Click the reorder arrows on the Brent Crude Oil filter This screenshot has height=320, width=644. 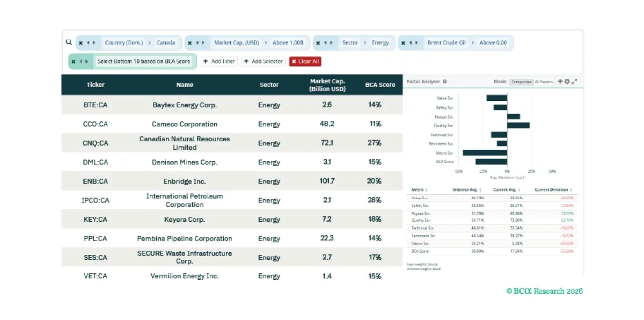pos(413,43)
